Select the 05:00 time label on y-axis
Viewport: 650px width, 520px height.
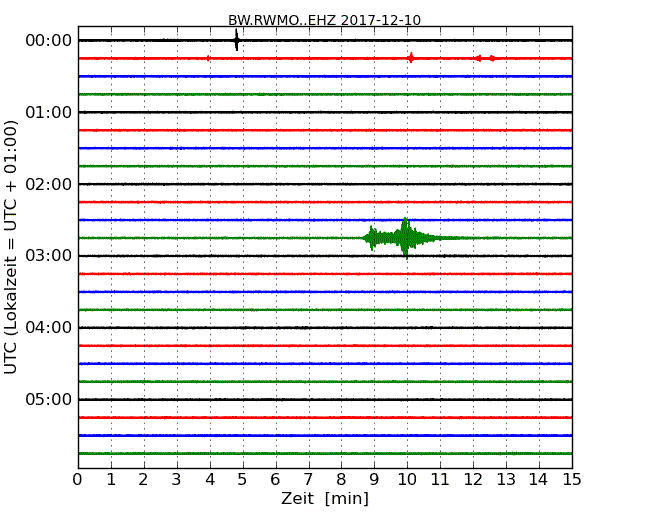click(x=49, y=399)
